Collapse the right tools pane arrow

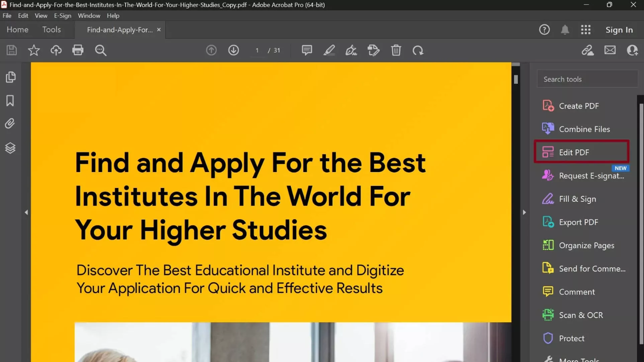coord(524,212)
